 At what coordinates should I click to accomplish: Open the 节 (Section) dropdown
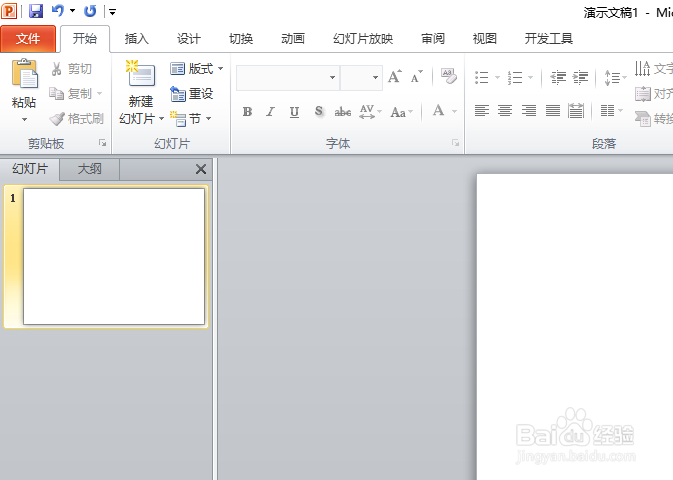[x=191, y=118]
